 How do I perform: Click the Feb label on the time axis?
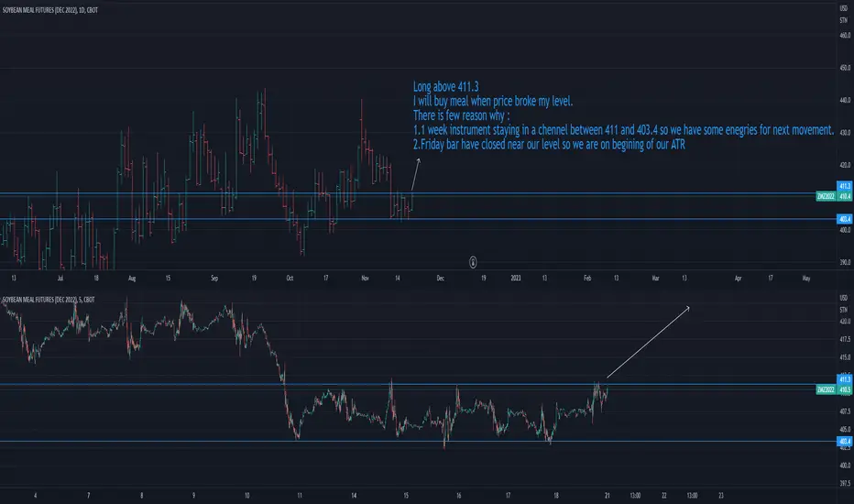click(x=587, y=278)
